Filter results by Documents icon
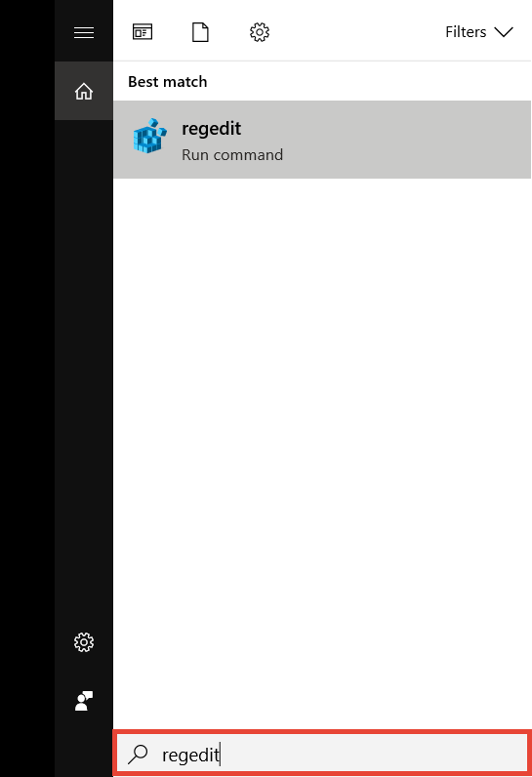Viewport: 532px width, 777px height. (201, 32)
